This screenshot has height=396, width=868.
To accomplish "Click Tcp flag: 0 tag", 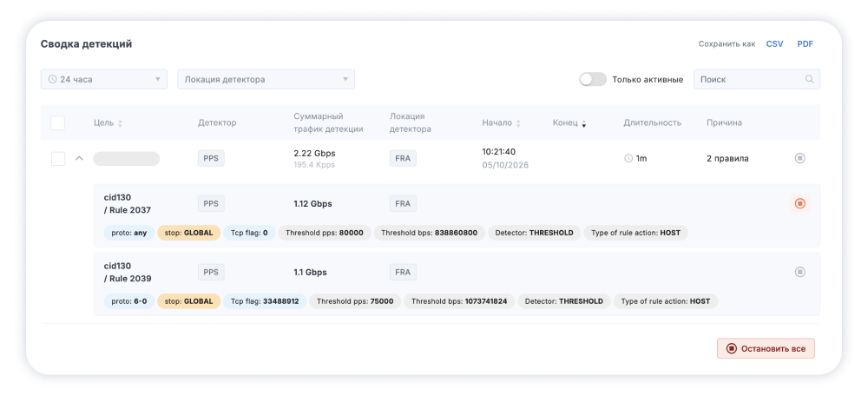I will 249,233.
